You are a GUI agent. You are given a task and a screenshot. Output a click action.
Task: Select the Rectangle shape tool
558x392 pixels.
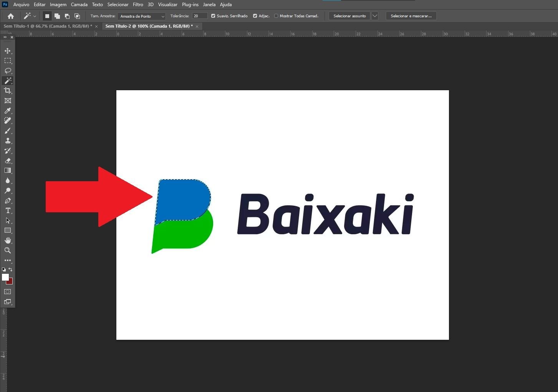coord(8,230)
